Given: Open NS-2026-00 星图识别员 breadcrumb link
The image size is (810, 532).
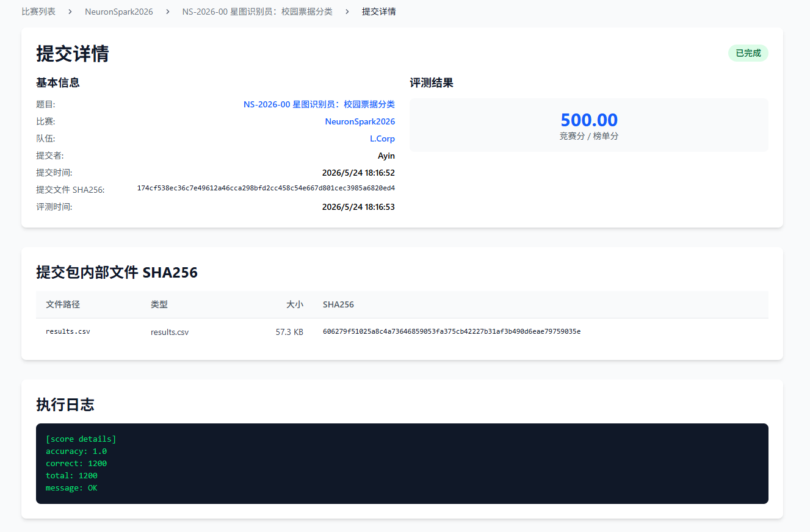Looking at the screenshot, I should (258, 12).
